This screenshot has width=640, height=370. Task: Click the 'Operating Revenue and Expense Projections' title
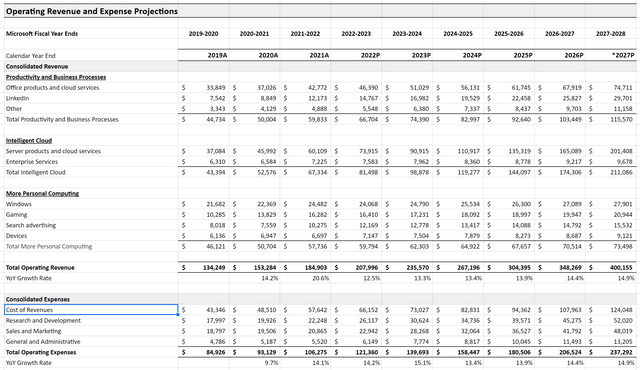point(92,11)
